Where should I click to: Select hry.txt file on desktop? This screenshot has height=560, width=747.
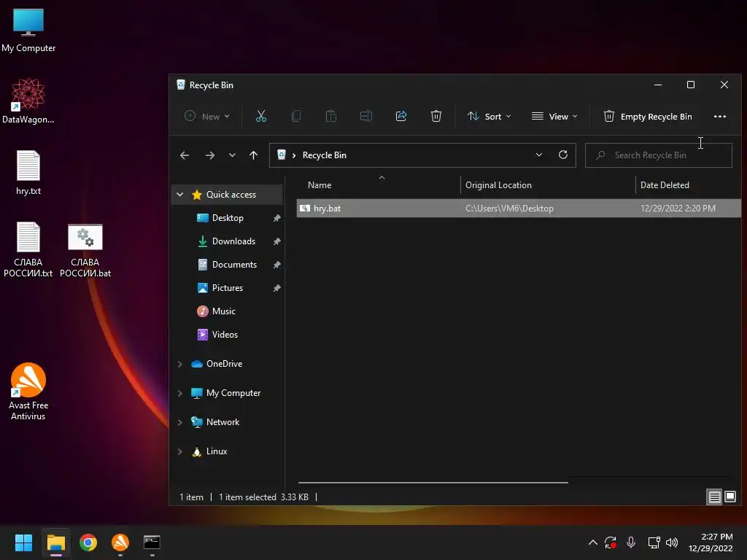coord(28,173)
